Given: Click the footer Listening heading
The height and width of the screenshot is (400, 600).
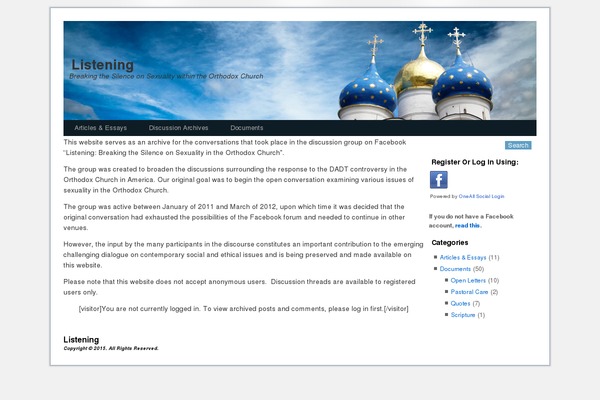Looking at the screenshot, I should click(81, 340).
